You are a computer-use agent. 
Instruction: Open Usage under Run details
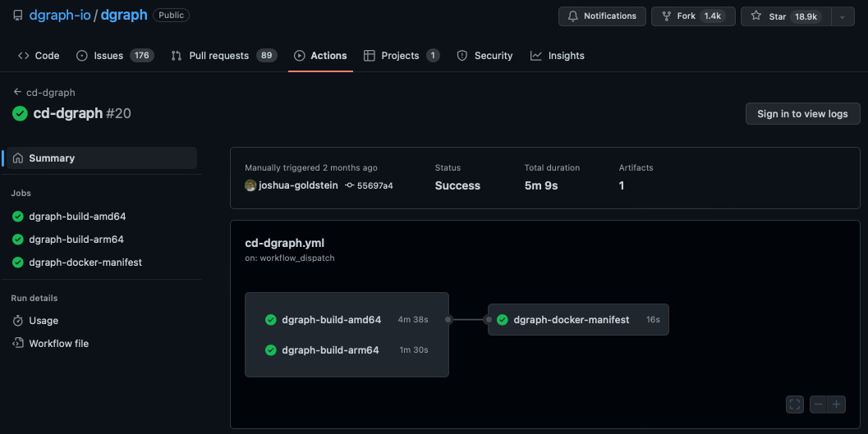pos(44,321)
